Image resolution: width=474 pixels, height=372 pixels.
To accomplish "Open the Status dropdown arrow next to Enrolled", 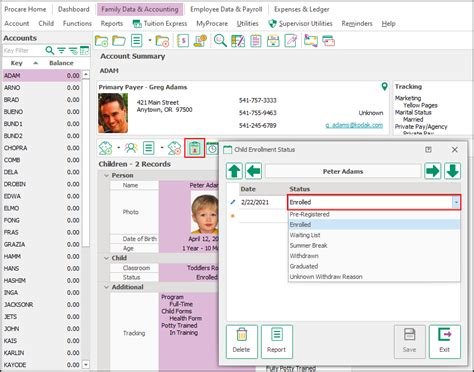I will [x=456, y=202].
